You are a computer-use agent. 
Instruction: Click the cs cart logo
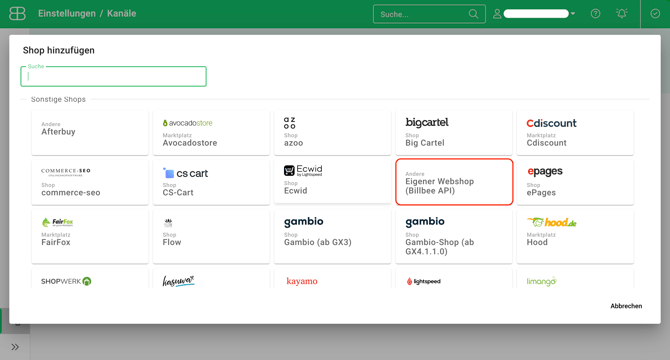coord(185,173)
